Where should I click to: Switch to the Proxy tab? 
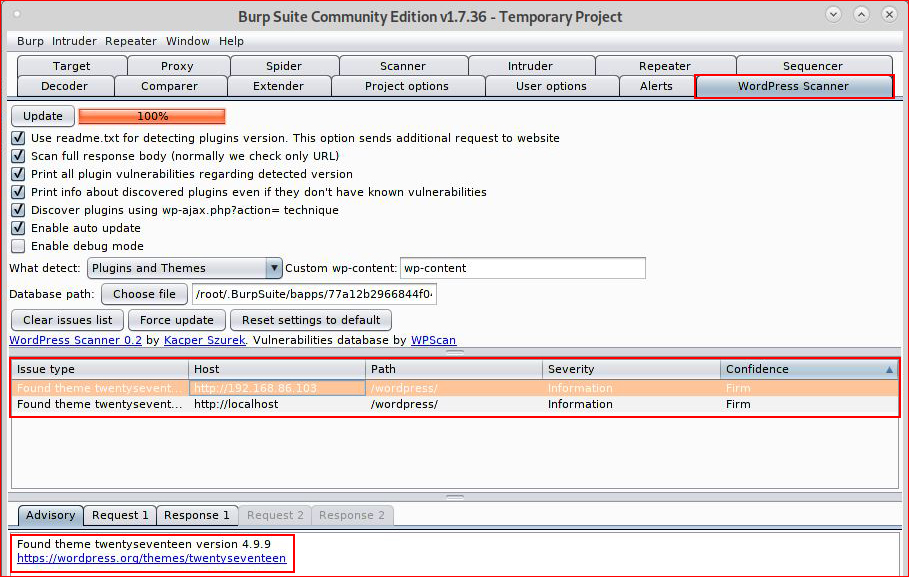(x=177, y=66)
